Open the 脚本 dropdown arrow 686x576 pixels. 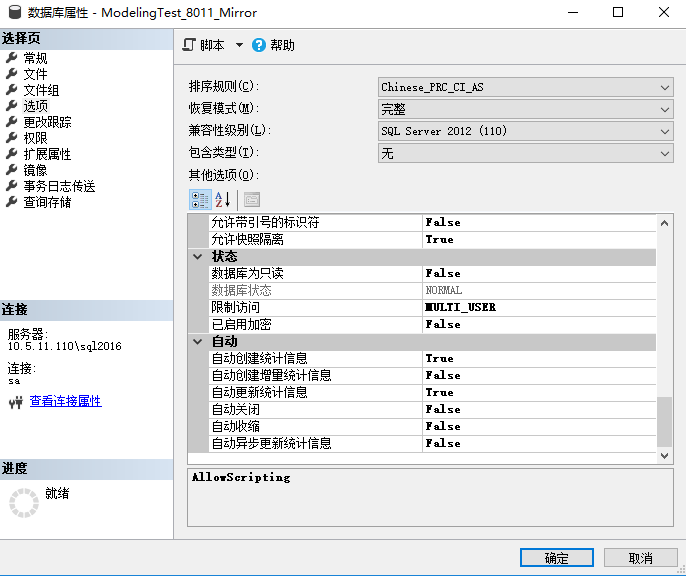pyautogui.click(x=239, y=45)
